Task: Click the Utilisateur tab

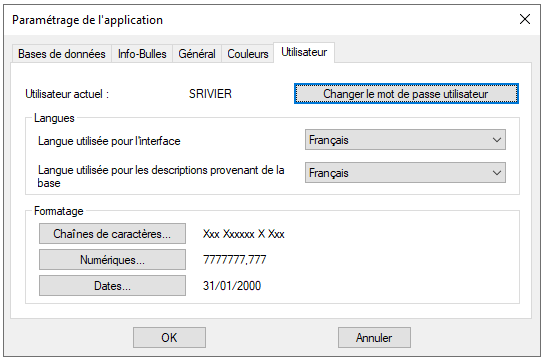Action: click(x=304, y=52)
